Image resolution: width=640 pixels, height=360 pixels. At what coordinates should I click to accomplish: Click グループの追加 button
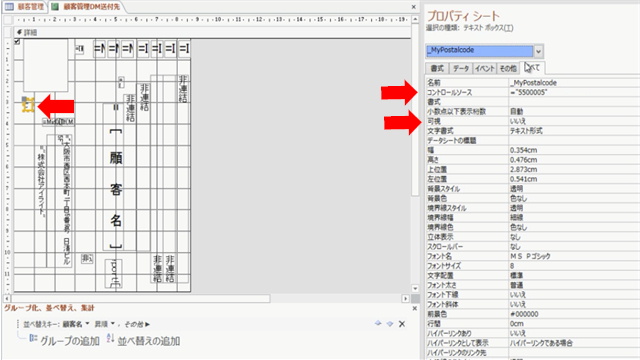coord(65,340)
